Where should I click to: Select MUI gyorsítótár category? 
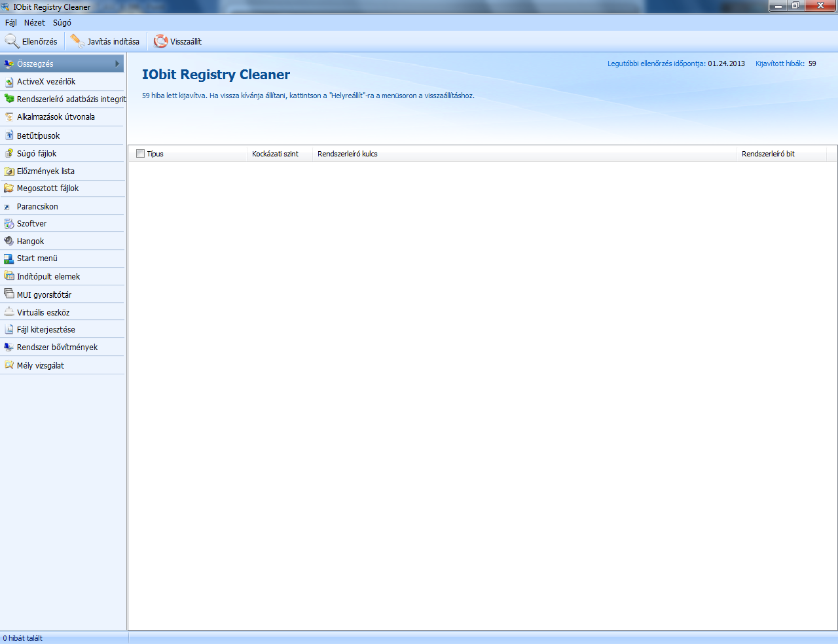tap(63, 295)
